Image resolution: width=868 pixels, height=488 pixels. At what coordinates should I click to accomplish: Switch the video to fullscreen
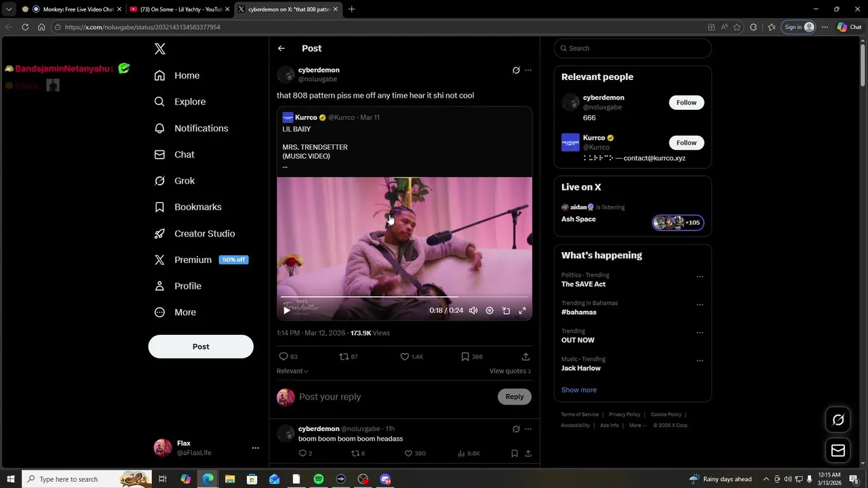click(522, 310)
